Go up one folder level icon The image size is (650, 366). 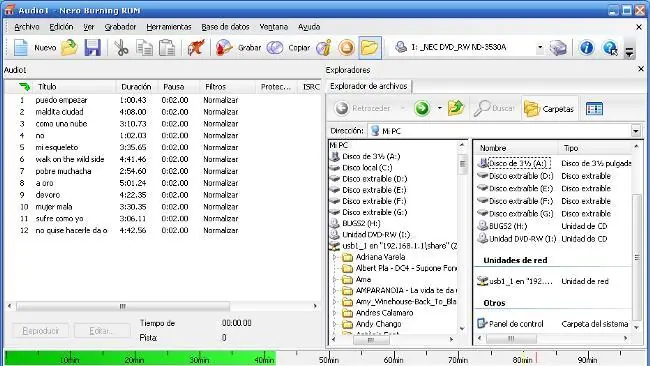pyautogui.click(x=456, y=108)
